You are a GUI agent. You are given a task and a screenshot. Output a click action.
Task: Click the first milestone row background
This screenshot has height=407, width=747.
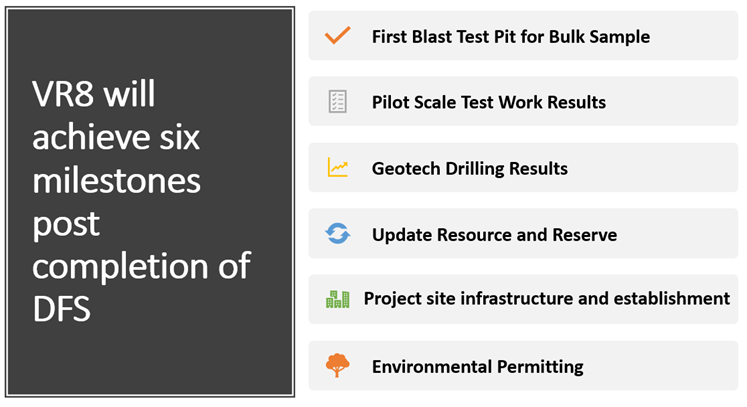523,36
